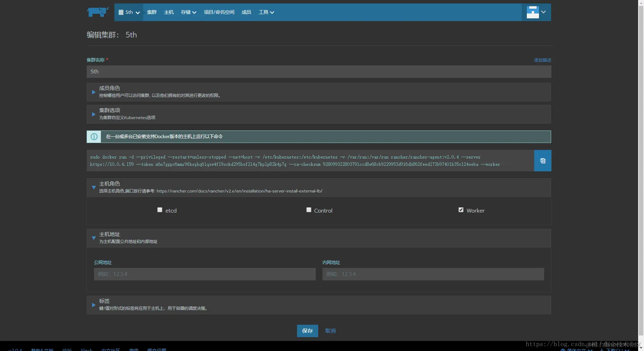Image resolution: width=644 pixels, height=351 pixels.
Task: Uncheck the Worker role checkbox
Action: click(461, 210)
